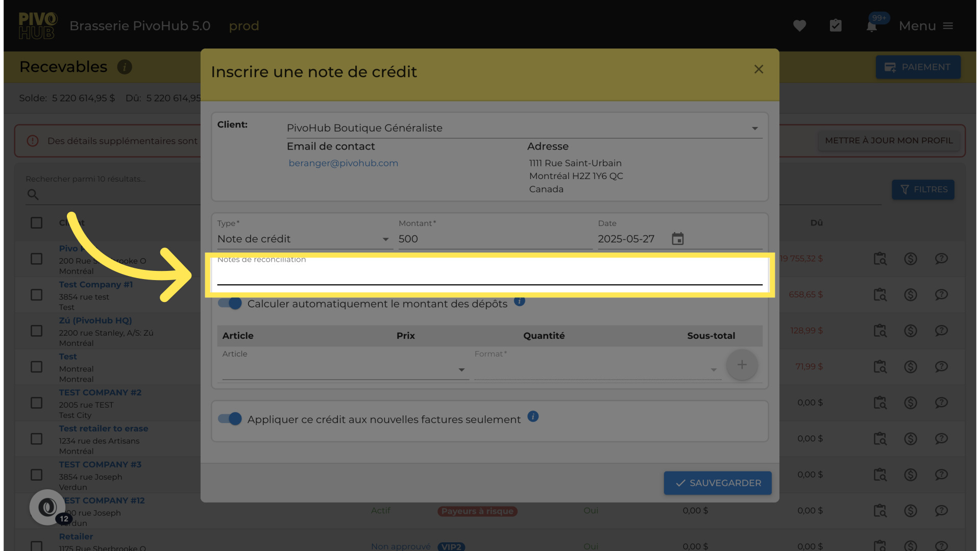The width and height of the screenshot is (980, 551).
Task: Open the calendar date picker icon
Action: click(677, 239)
